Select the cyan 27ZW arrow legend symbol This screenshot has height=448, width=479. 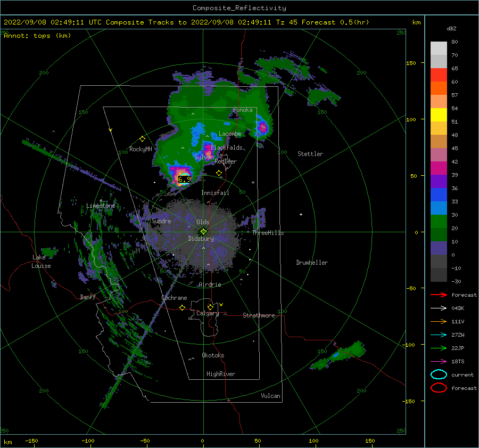(439, 335)
